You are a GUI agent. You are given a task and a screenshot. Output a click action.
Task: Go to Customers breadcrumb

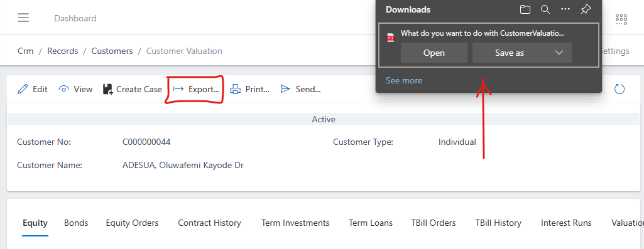click(x=112, y=51)
